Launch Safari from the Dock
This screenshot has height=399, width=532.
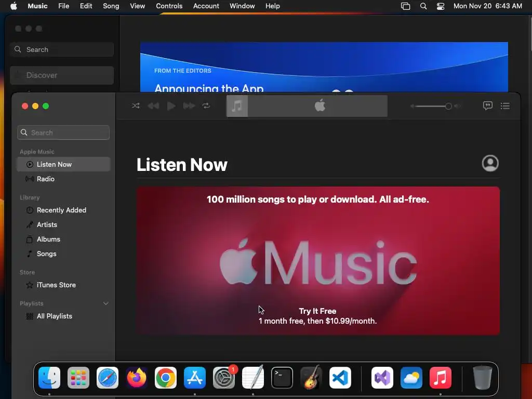coord(108,378)
